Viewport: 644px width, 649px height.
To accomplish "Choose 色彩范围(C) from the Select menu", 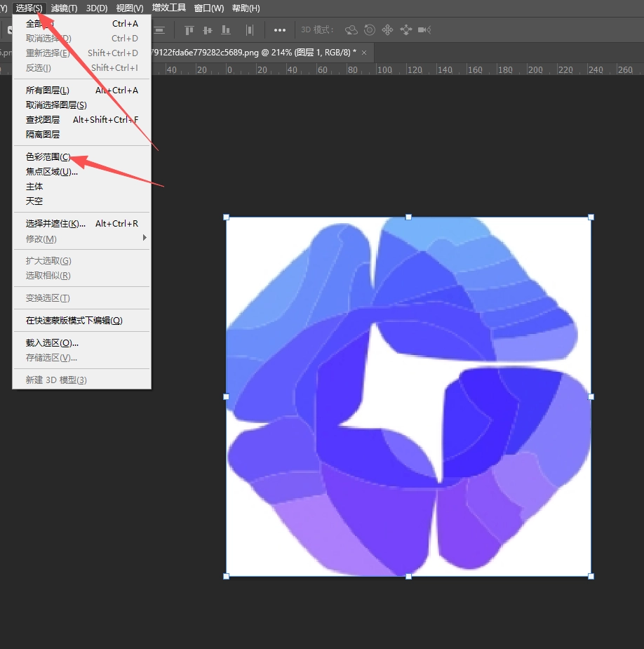I will click(x=48, y=157).
